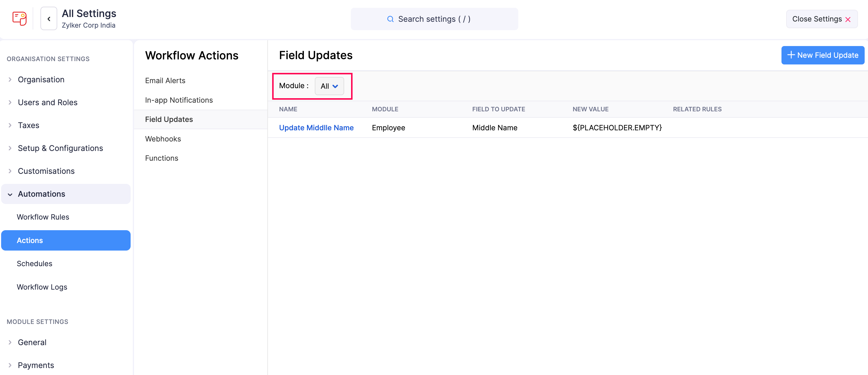Focus the Search settings field
This screenshot has height=375, width=868.
(434, 19)
